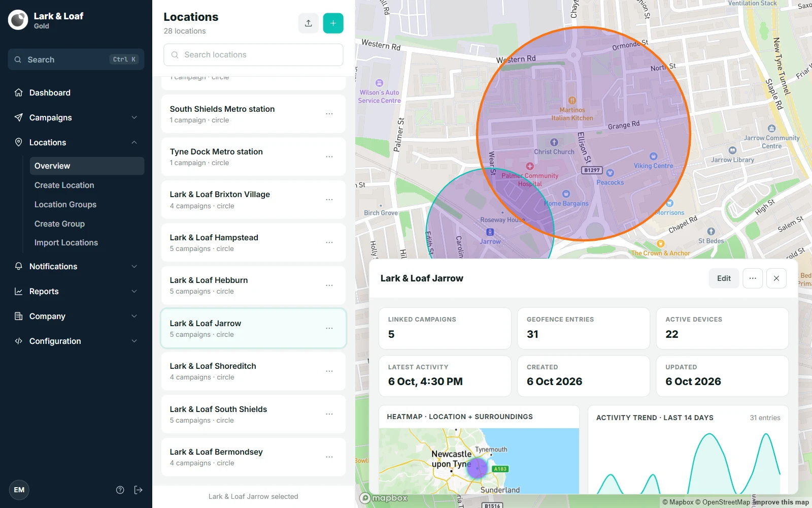This screenshot has width=812, height=508.
Task: Select Lark & Loaf South Shields in list
Action: click(253, 414)
